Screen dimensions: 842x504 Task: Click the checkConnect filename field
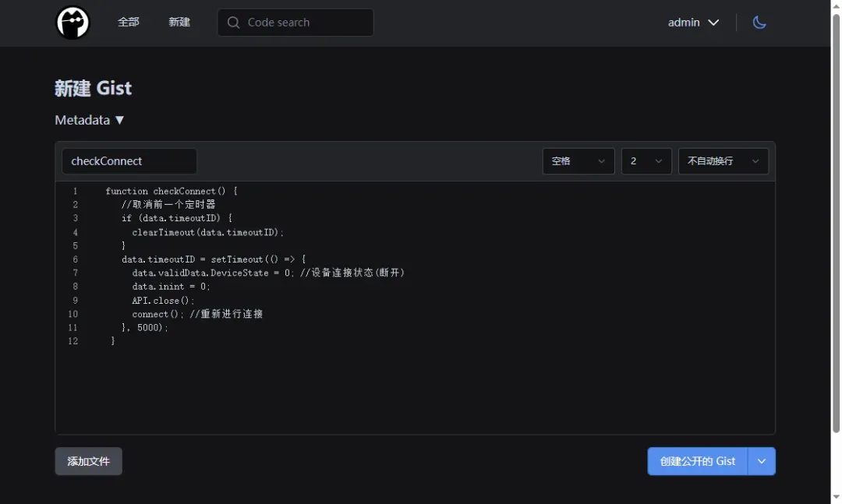click(x=129, y=161)
